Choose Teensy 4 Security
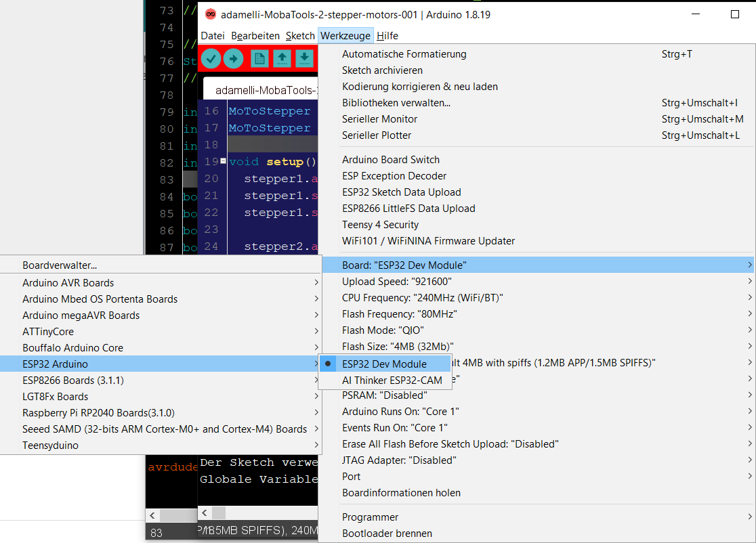This screenshot has width=756, height=543. (x=537, y=225)
